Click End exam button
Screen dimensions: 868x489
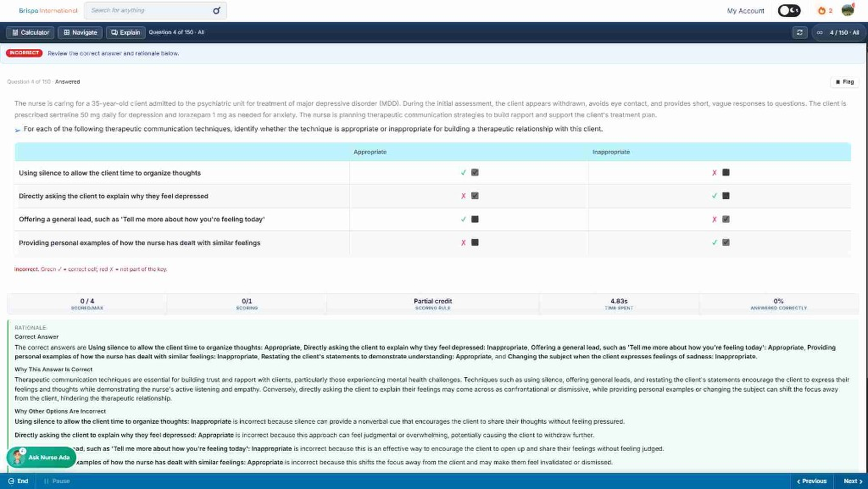point(18,481)
